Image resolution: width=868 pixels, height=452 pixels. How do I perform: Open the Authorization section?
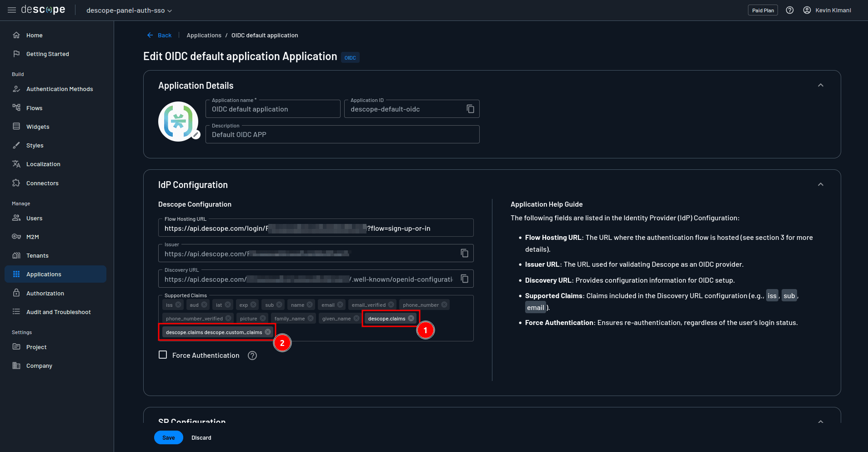pos(44,293)
